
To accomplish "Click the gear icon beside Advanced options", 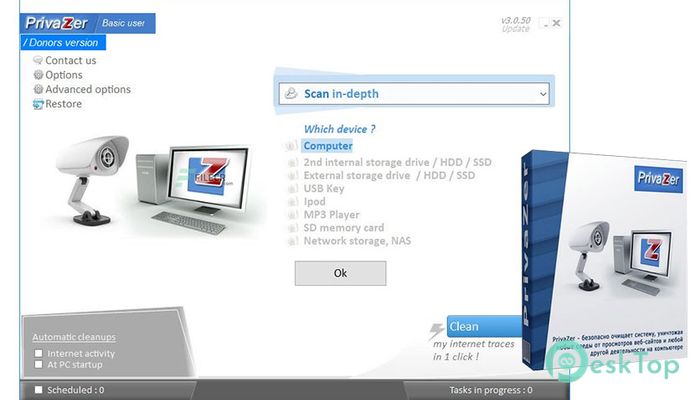I will [38, 89].
